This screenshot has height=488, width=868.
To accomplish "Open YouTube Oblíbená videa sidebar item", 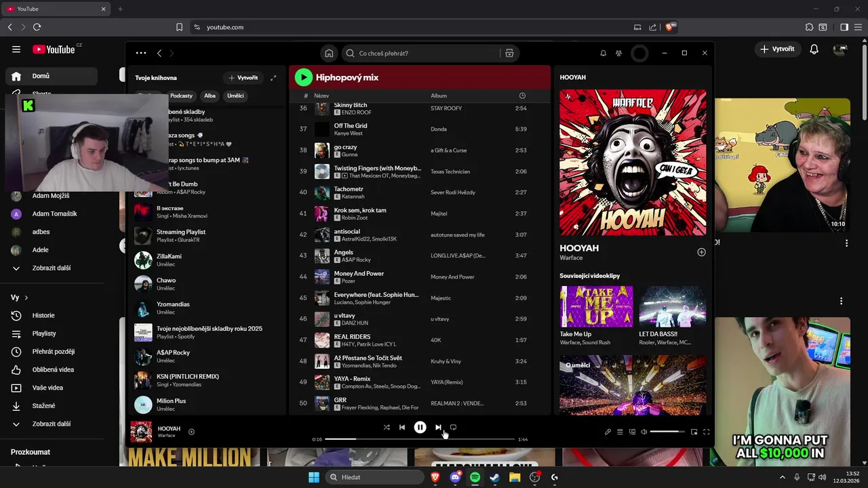I will point(52,369).
